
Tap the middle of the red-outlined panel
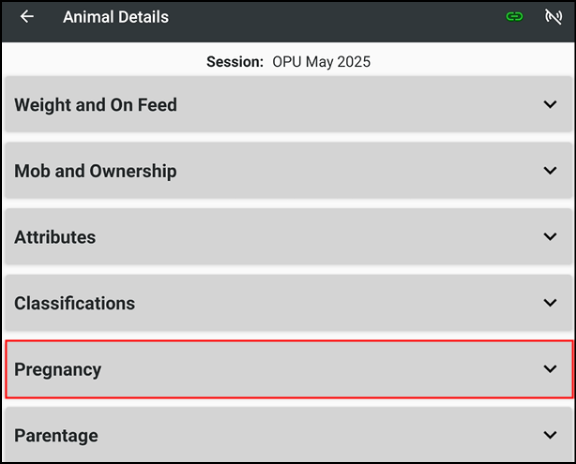[289, 369]
